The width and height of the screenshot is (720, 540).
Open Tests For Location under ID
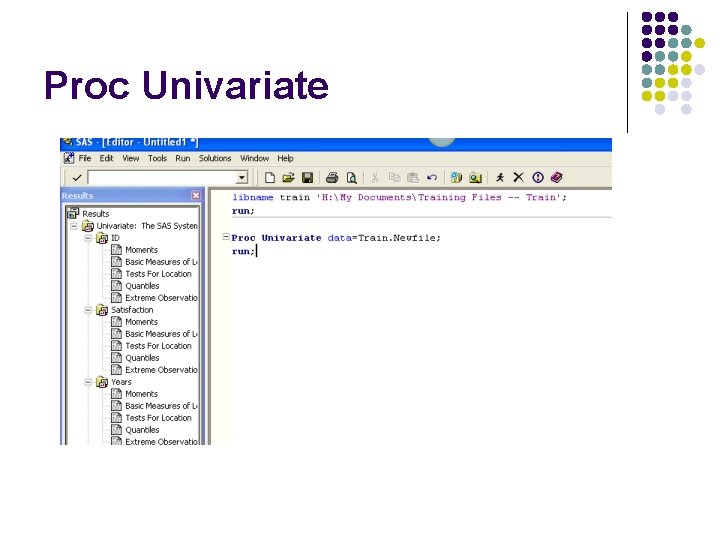152,274
